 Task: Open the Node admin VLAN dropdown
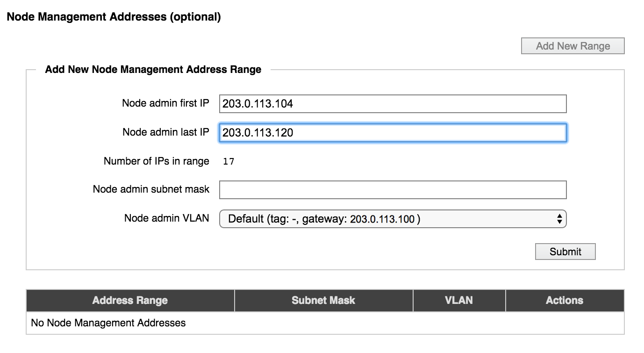[x=393, y=218]
